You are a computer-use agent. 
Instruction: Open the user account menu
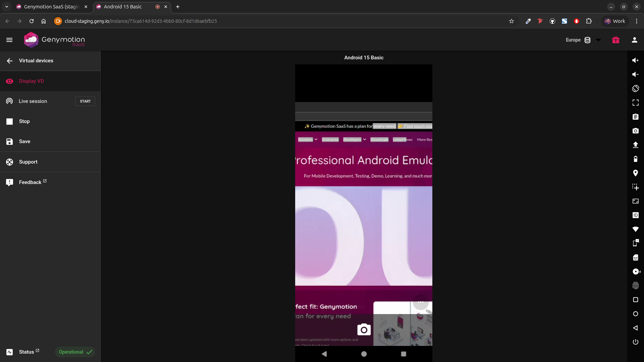click(634, 40)
